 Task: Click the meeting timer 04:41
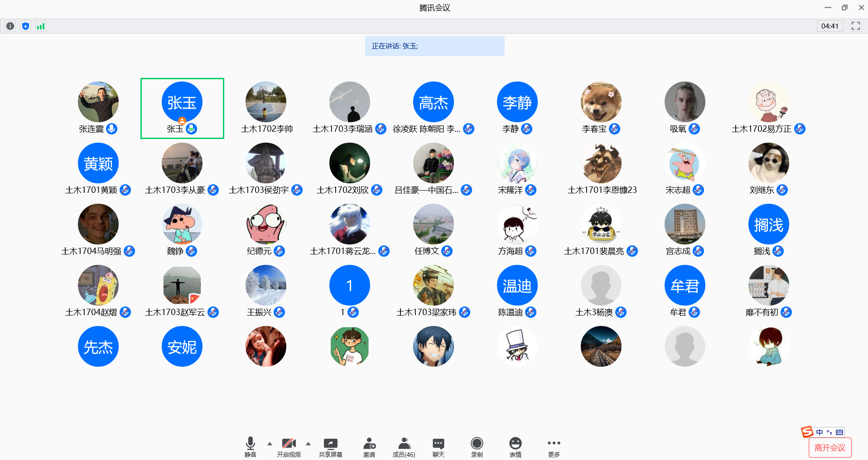coord(829,26)
